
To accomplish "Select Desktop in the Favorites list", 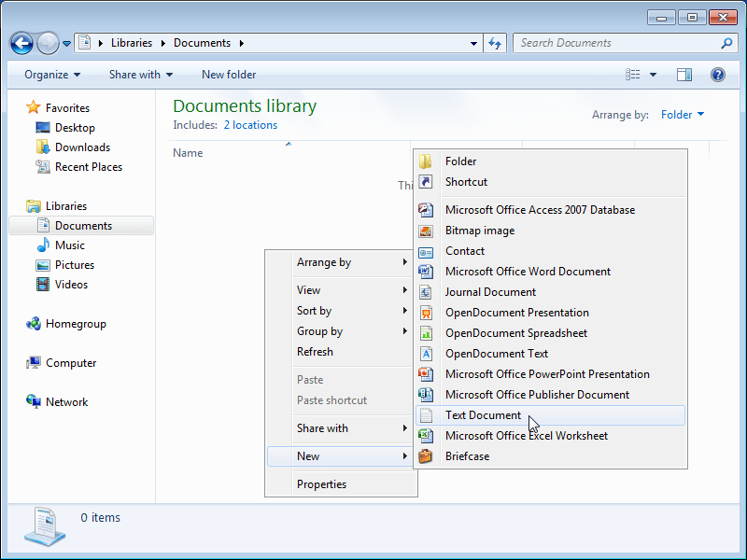I will coord(75,128).
